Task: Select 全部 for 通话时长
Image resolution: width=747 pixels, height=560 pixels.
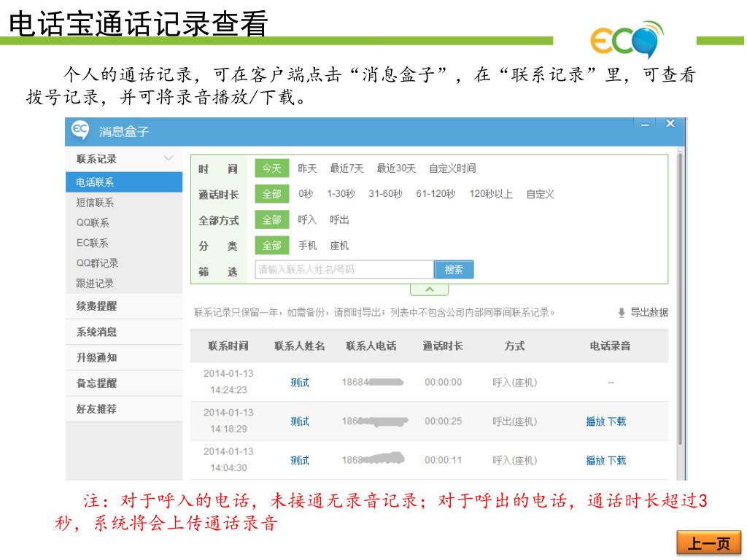Action: pyautogui.click(x=271, y=194)
